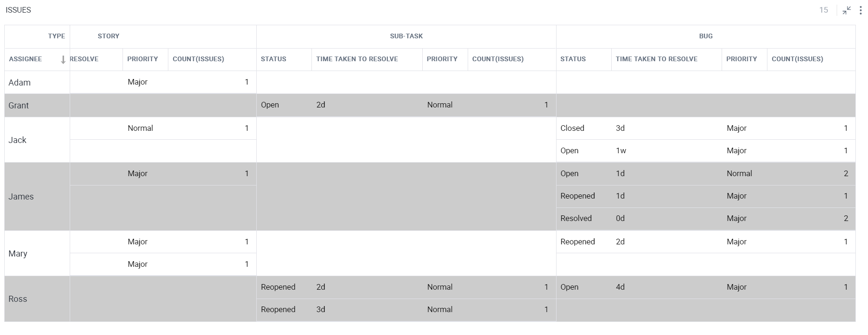This screenshot has width=868, height=335.
Task: Select assignee Mary
Action: pos(18,253)
